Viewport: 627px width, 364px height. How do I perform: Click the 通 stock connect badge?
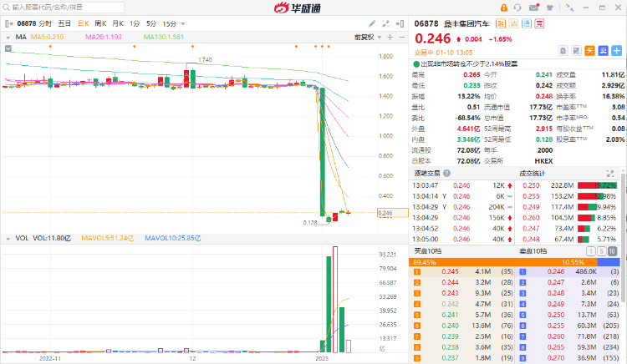527,23
